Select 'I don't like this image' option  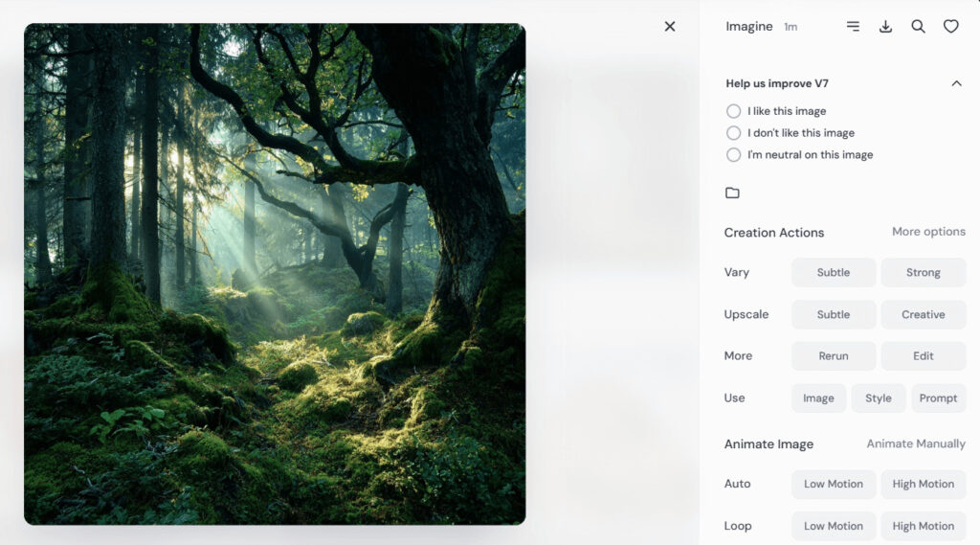[734, 132]
